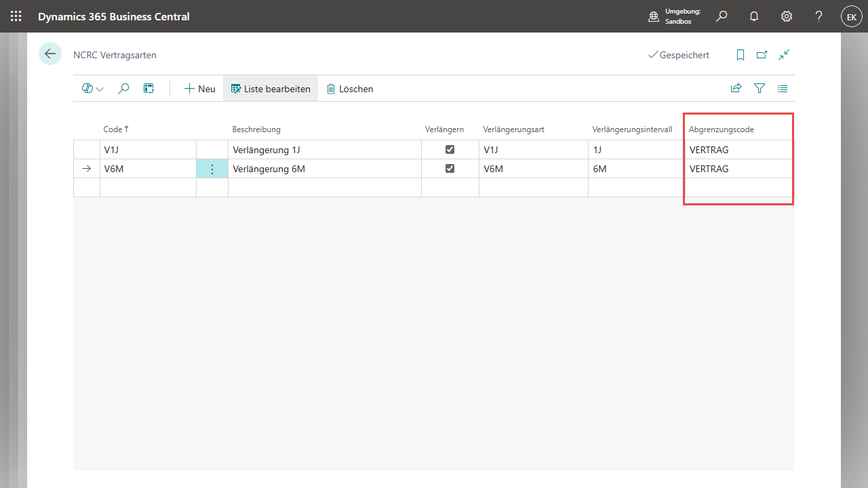Image resolution: width=868 pixels, height=488 pixels.
Task: Open the notifications bell
Action: [x=754, y=16]
